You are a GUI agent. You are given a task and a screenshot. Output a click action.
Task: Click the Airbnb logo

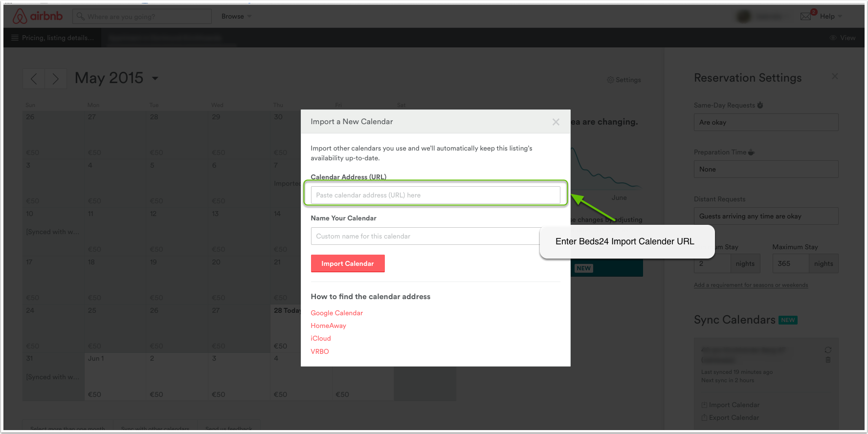click(x=38, y=16)
